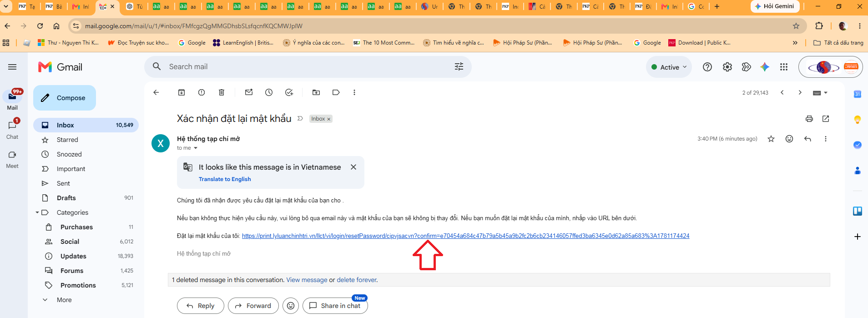Go to the older conversation arrow

point(800,92)
